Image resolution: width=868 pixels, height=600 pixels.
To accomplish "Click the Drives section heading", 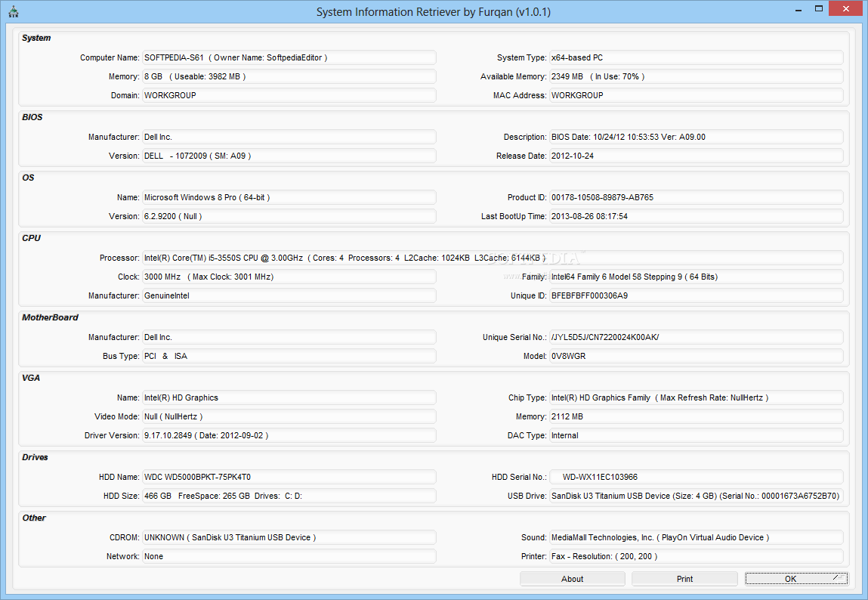I will pyautogui.click(x=35, y=457).
